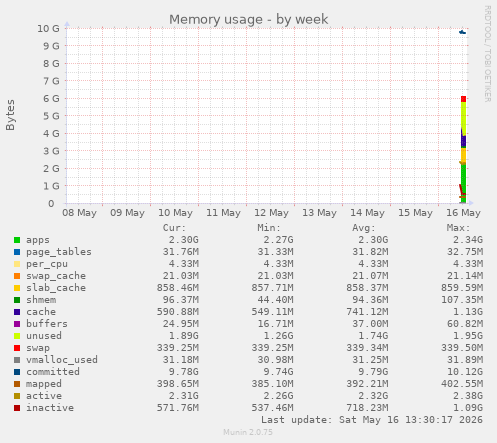Click the 'active' legend label
Screen dimensions: 497x443
pos(44,396)
